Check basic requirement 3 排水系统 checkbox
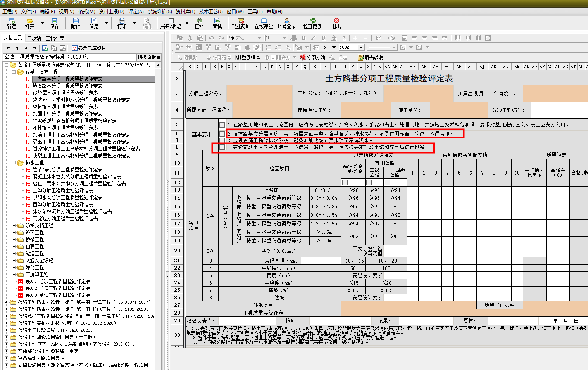 click(x=222, y=140)
